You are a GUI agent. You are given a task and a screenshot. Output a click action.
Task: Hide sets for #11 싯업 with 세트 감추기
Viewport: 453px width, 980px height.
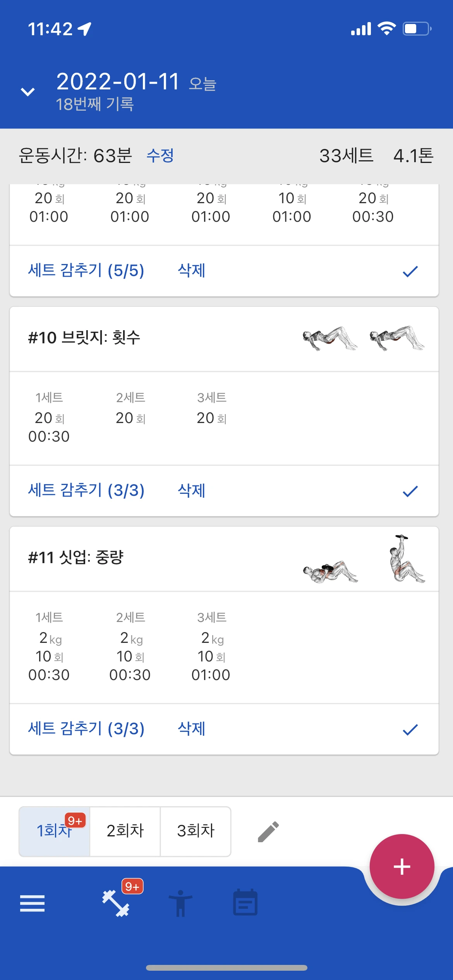pos(86,729)
